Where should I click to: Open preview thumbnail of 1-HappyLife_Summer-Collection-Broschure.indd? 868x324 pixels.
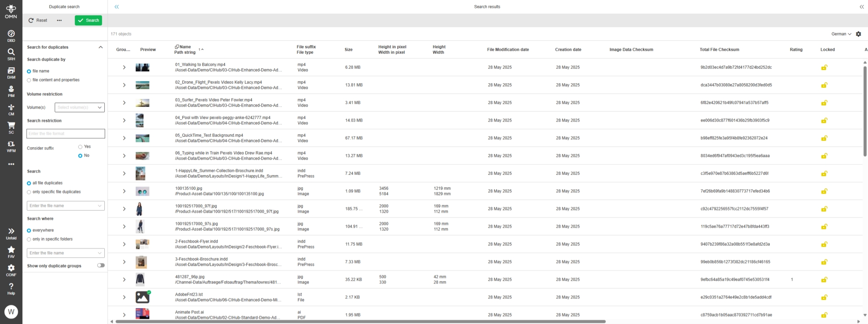coord(140,174)
